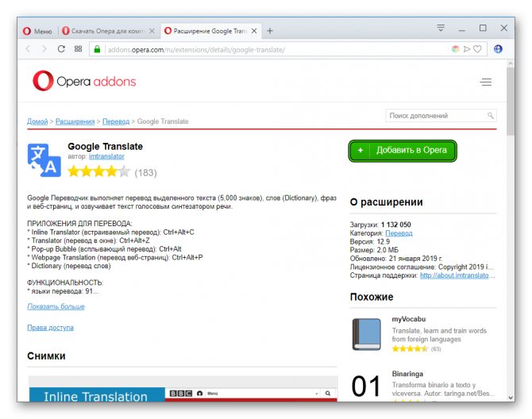This screenshot has width=532, height=419.
Task: Reload the current page
Action: click(x=61, y=49)
